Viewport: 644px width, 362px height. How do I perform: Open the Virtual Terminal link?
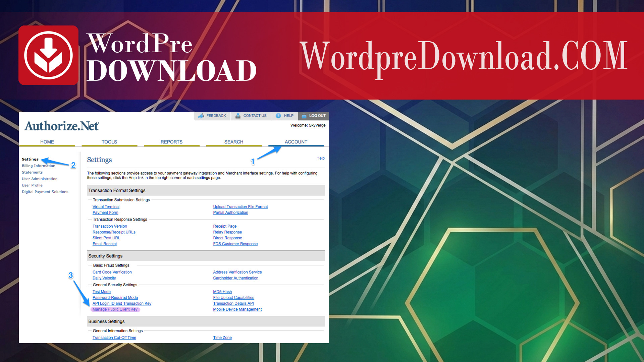click(106, 207)
